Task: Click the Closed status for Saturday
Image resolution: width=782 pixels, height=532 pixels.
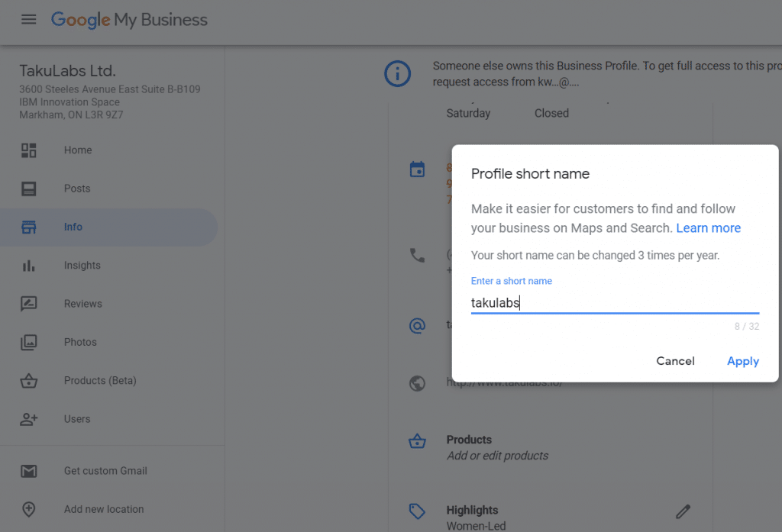Action: pyautogui.click(x=551, y=113)
